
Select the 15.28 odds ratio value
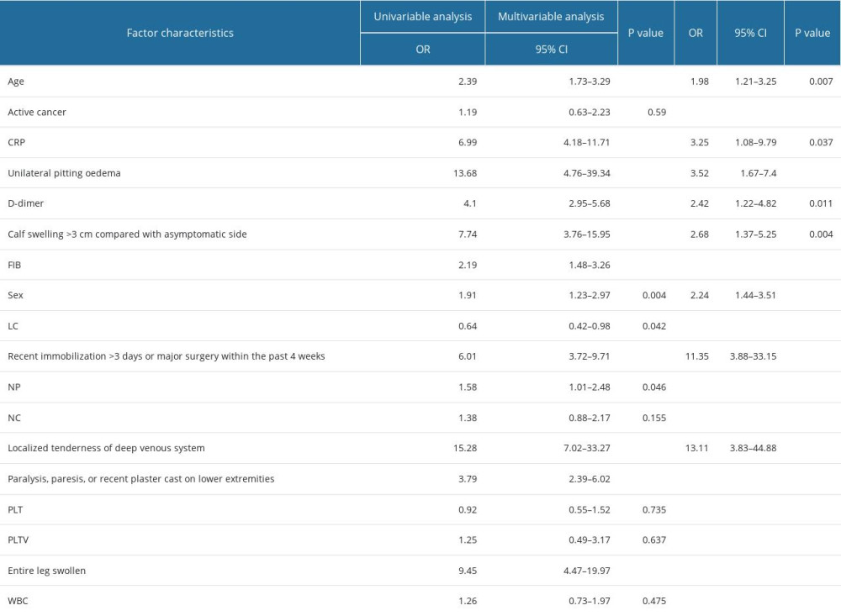coord(464,448)
